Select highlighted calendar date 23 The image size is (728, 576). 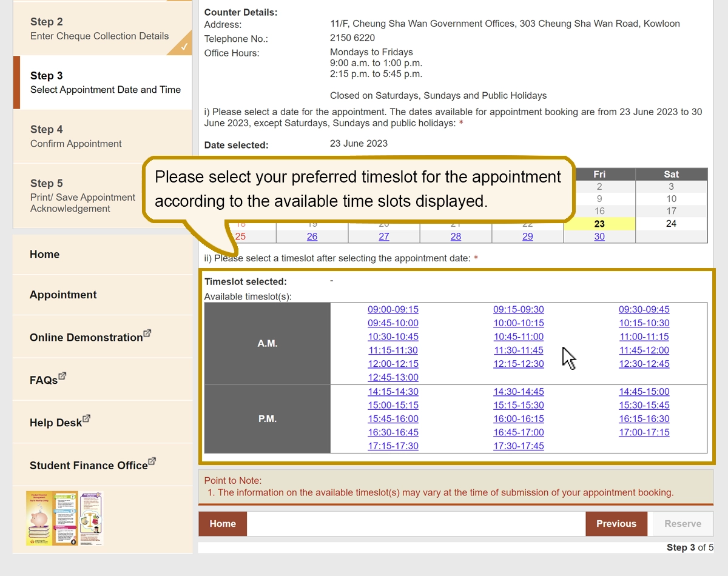[599, 224]
